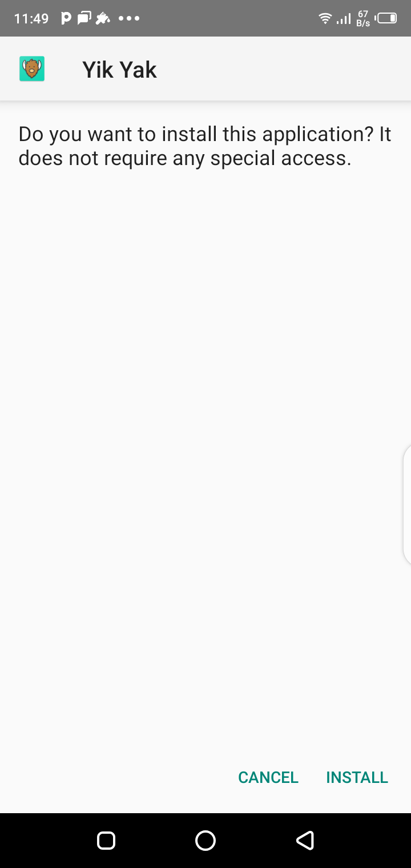Tap the puzzle piece notification icon
411x868 pixels.
(103, 18)
